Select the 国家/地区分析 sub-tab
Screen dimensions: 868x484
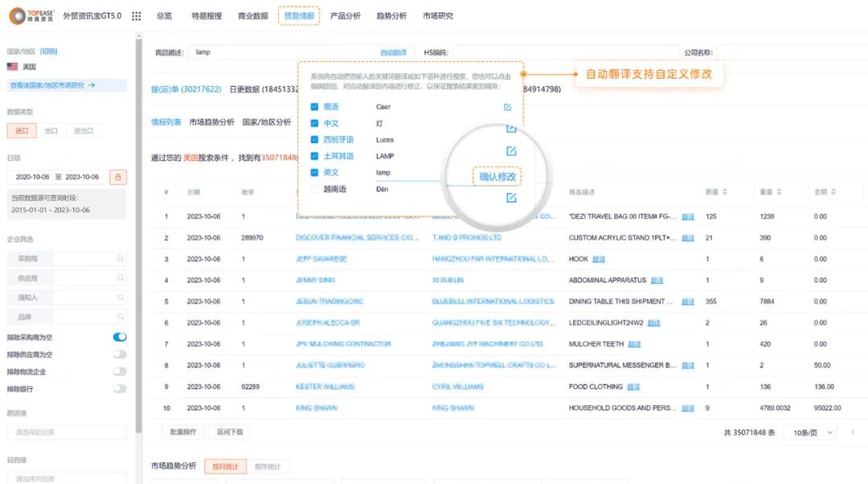point(266,122)
